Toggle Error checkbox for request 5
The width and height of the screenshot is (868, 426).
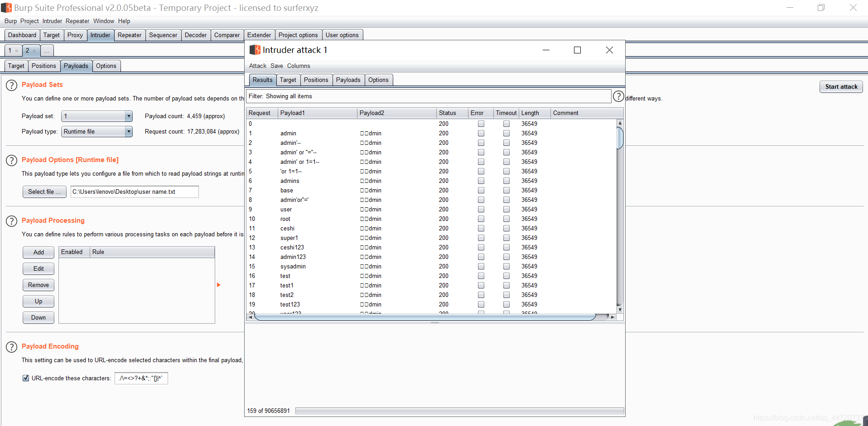click(481, 171)
